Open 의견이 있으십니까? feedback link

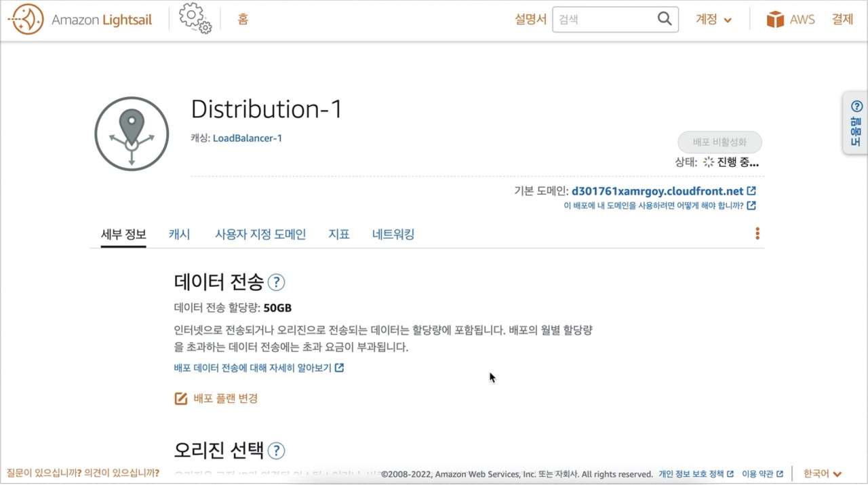(x=122, y=473)
